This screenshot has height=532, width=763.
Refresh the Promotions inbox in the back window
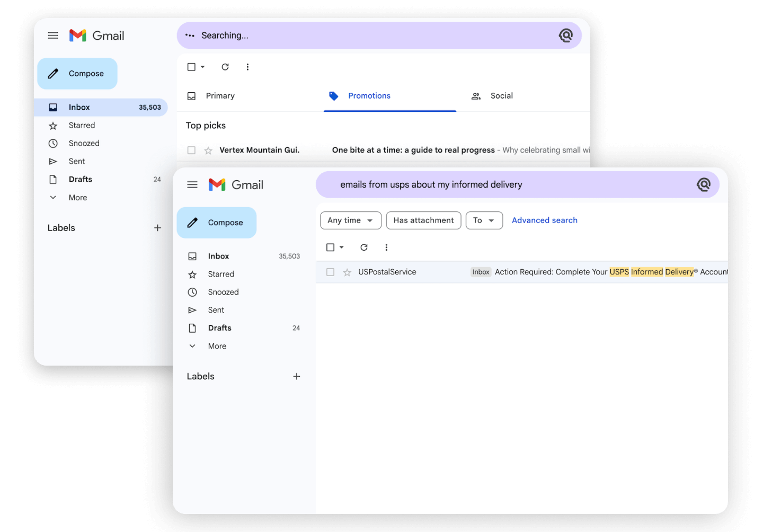tap(225, 67)
